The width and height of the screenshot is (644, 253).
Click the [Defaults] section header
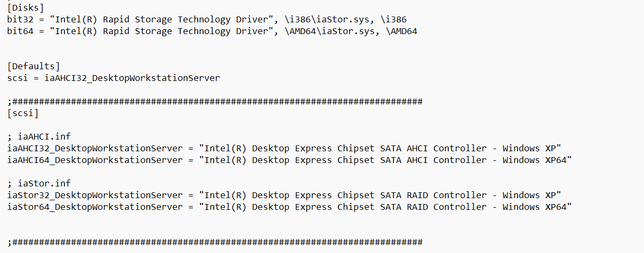tap(34, 66)
